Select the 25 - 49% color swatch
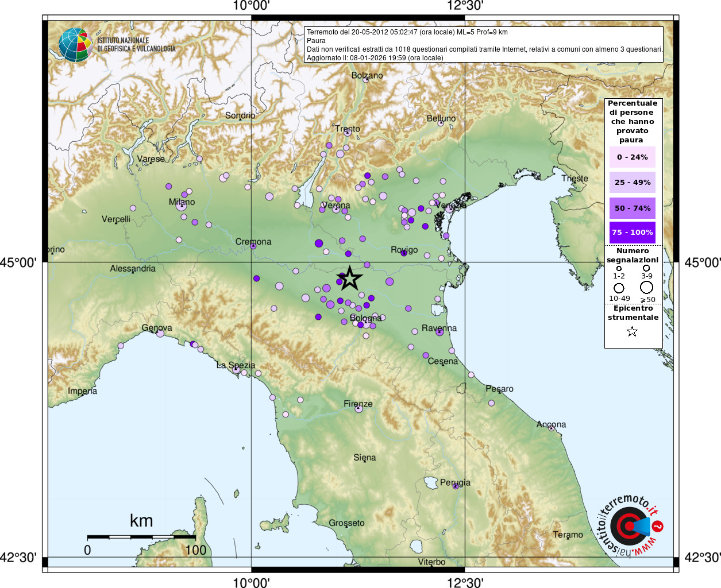This screenshot has height=588, width=721. point(632,183)
